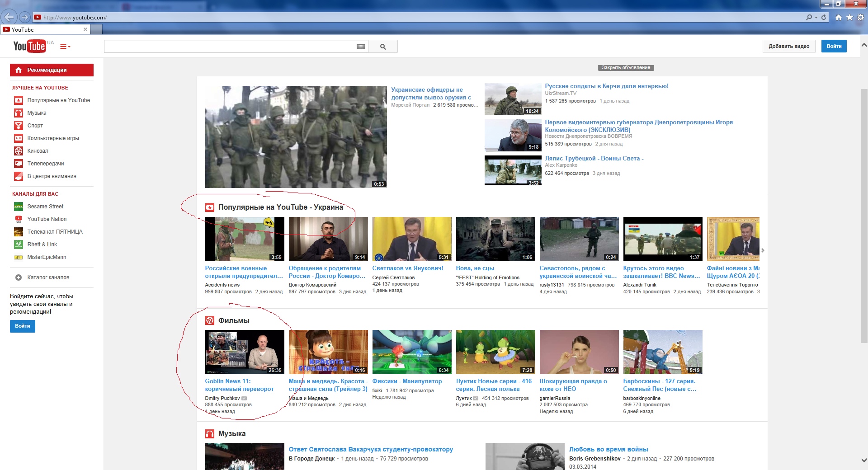Click the blue Войти button in header
The image size is (868, 470).
[x=834, y=46]
